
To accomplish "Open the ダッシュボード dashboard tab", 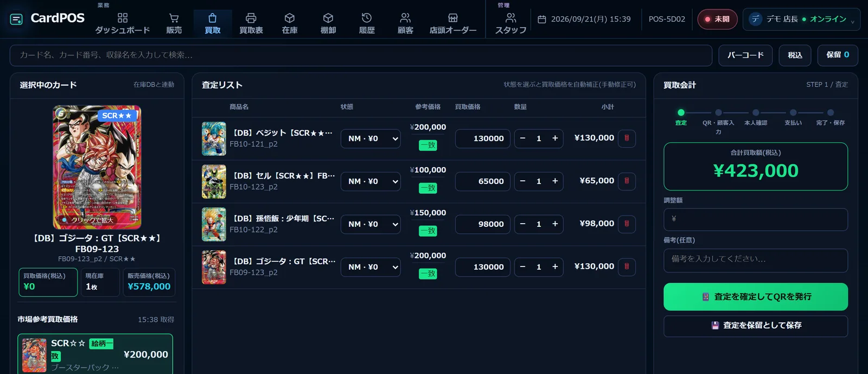I will coord(123,24).
